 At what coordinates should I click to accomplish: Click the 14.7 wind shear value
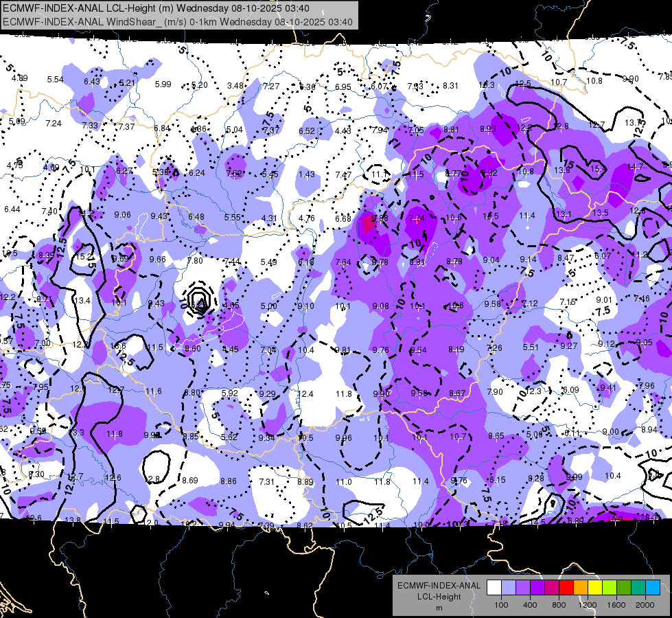tap(635, 167)
